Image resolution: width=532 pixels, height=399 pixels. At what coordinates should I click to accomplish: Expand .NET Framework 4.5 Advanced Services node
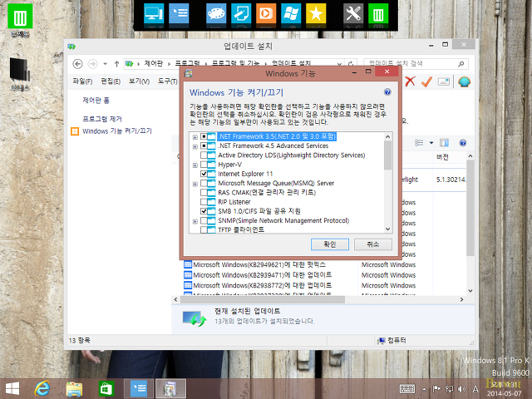coord(195,146)
